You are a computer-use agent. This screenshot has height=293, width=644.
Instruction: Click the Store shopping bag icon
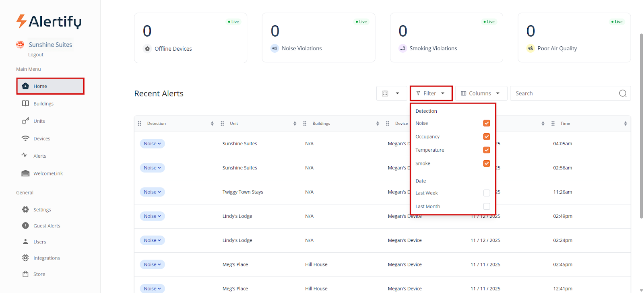[25, 274]
